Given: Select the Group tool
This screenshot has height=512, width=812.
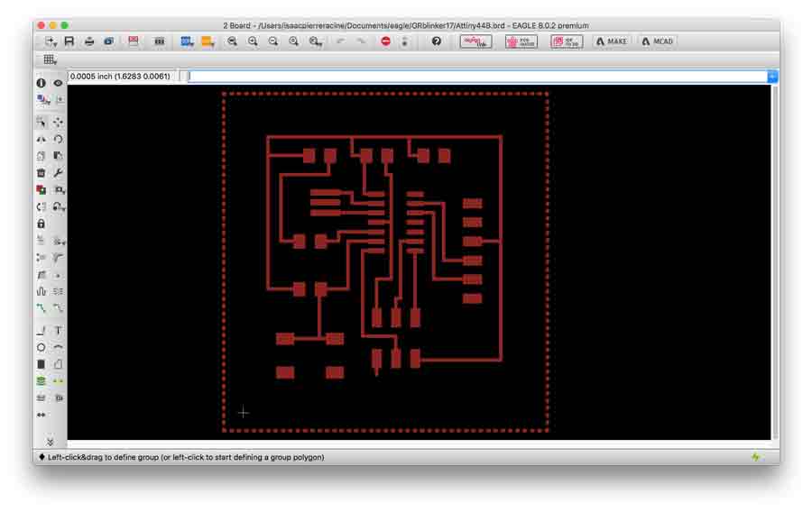Looking at the screenshot, I should pos(41,122).
